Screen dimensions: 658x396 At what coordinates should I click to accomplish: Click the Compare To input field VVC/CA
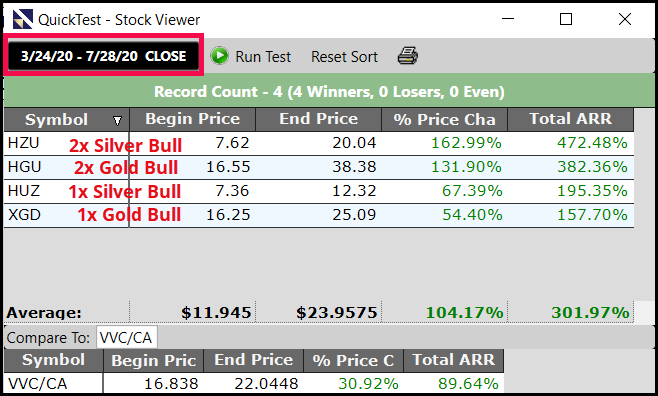pos(127,337)
